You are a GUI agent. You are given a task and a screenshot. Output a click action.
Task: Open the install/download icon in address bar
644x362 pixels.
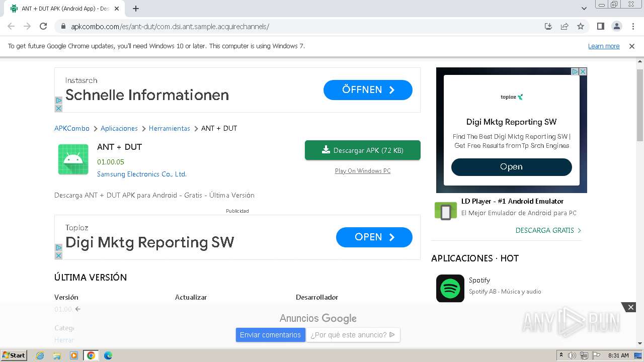(548, 26)
